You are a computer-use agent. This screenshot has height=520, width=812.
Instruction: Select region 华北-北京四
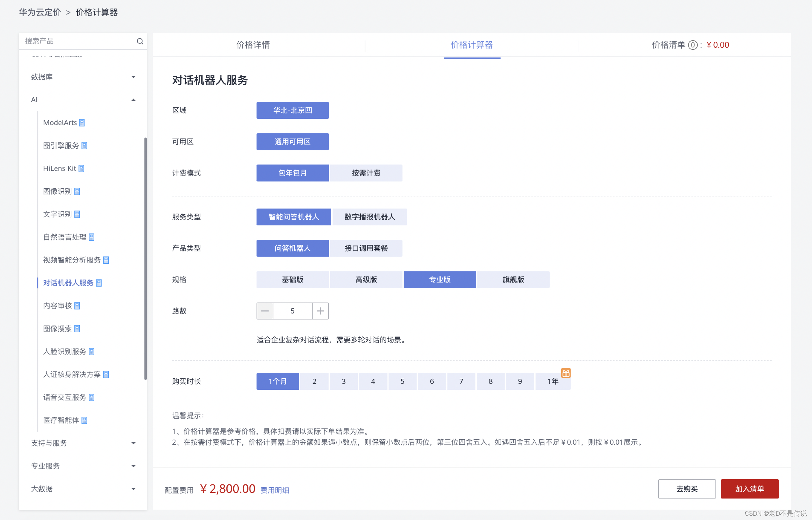[293, 110]
